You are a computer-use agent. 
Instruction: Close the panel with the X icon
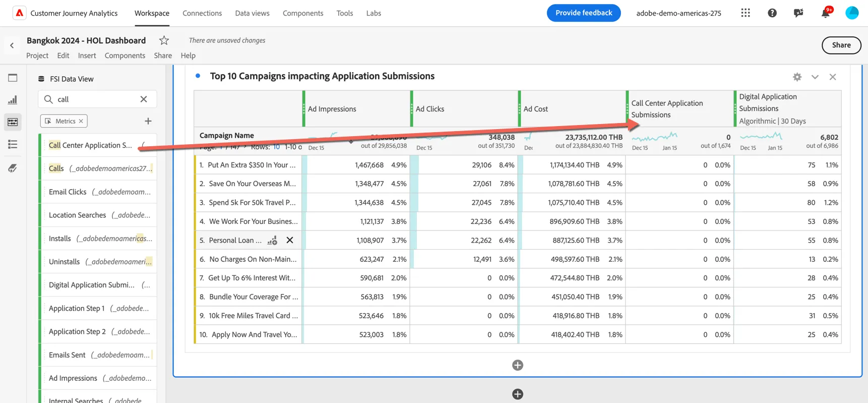[833, 77]
